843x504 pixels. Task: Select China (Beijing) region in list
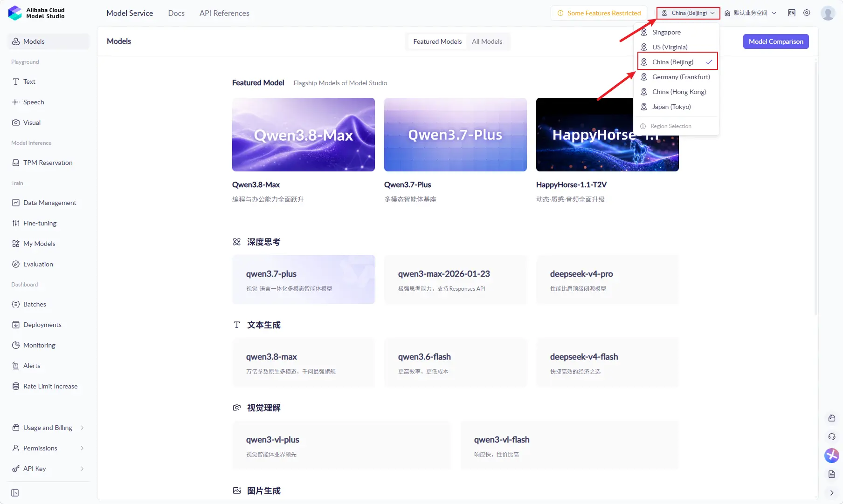point(677,62)
